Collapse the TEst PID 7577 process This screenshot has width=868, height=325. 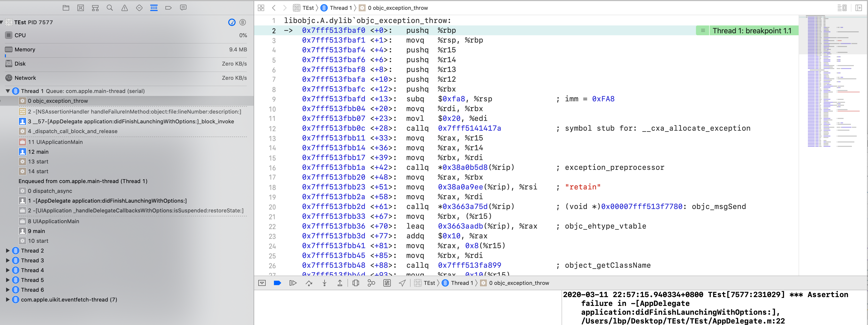coord(2,22)
